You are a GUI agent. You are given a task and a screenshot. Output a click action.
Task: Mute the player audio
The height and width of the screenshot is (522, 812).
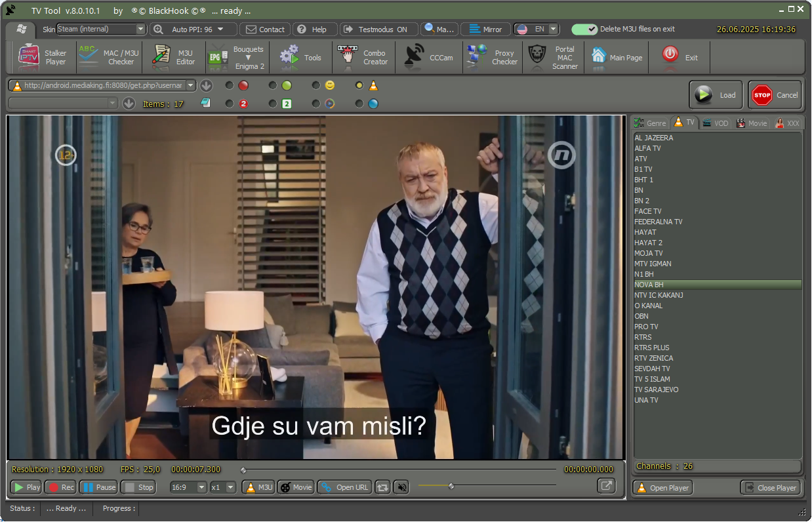401,487
